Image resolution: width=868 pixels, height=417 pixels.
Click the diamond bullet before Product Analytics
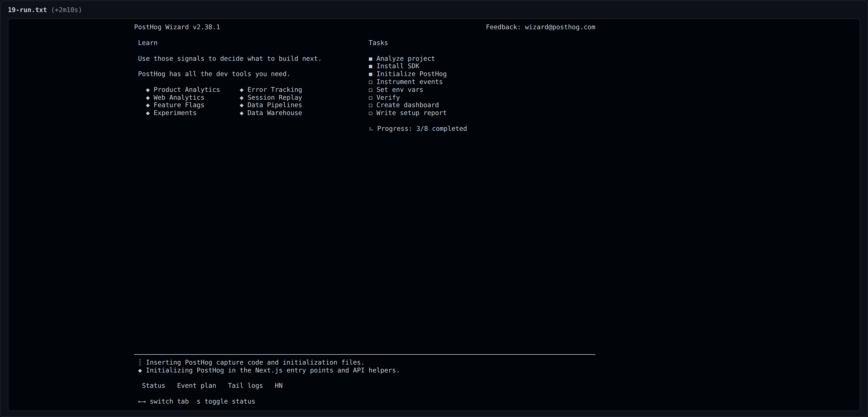click(x=148, y=90)
